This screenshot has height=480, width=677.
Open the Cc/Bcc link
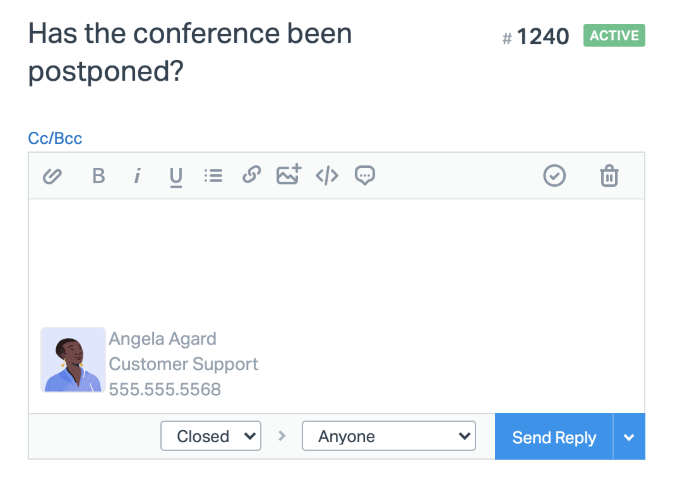[55, 138]
